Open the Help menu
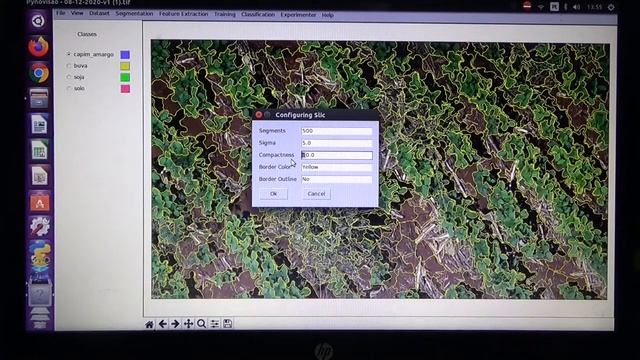 [x=328, y=15]
